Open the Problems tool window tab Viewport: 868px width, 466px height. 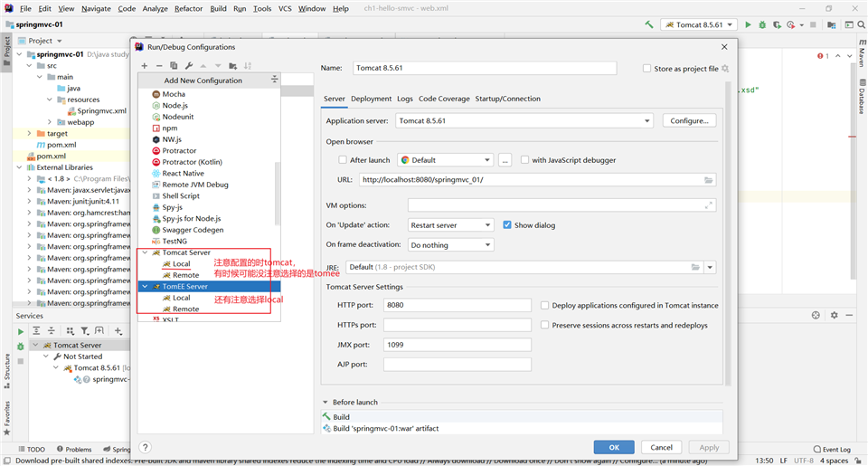(73, 450)
